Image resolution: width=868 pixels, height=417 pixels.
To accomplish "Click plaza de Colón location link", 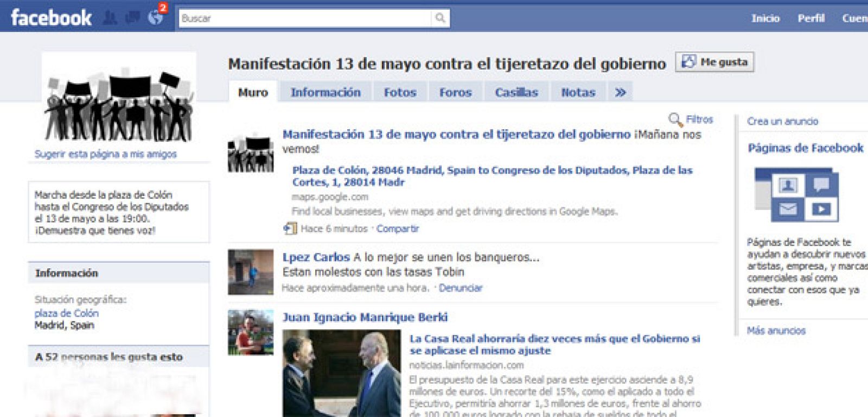I will [x=66, y=313].
